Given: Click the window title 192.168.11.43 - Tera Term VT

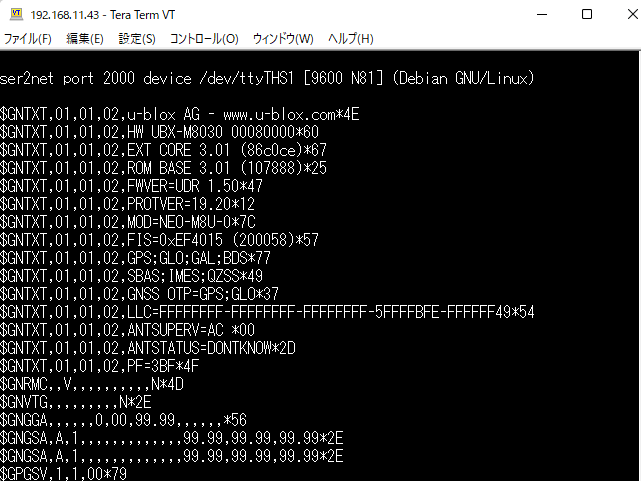Looking at the screenshot, I should tap(103, 15).
